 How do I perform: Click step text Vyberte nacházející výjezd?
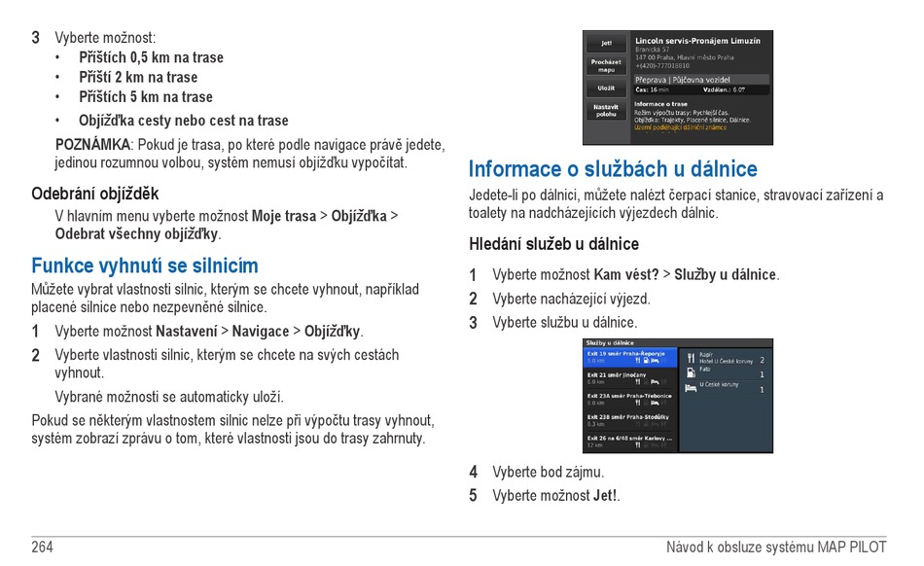point(572,299)
